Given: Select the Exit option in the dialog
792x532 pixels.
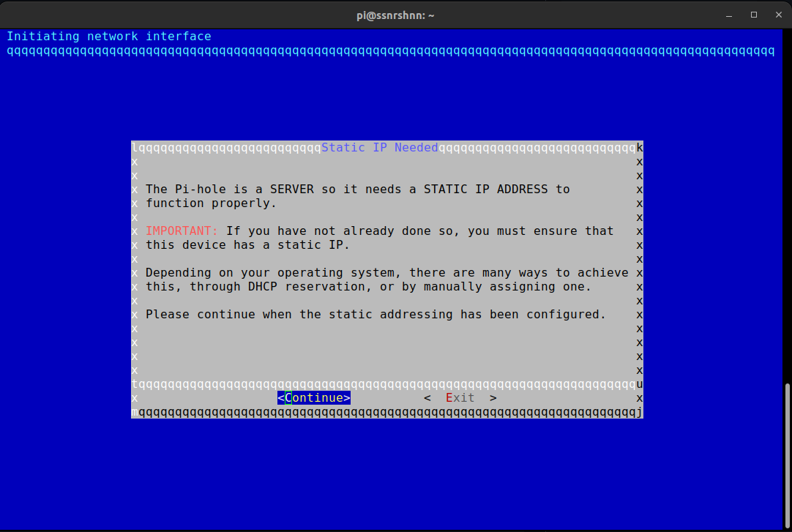Looking at the screenshot, I should [x=460, y=398].
